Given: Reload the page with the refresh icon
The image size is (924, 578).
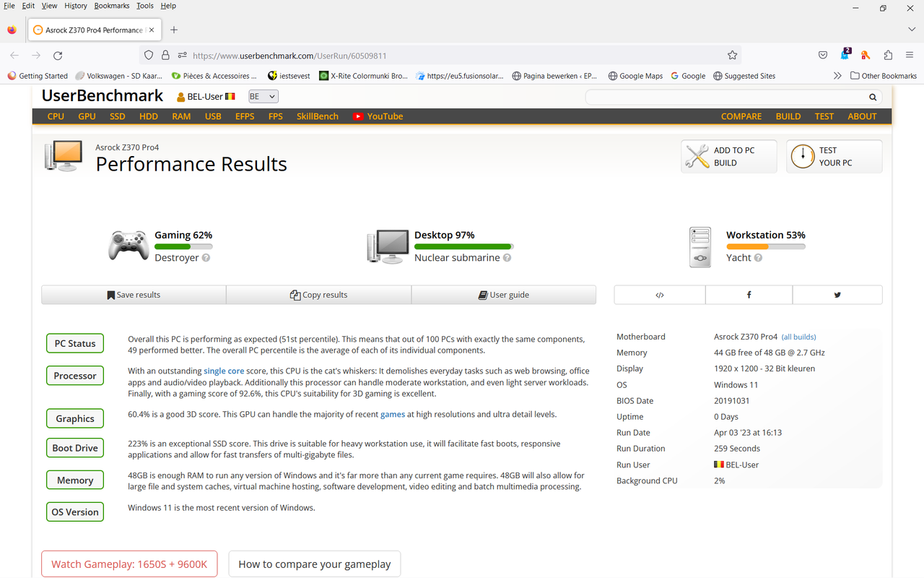Looking at the screenshot, I should [58, 55].
